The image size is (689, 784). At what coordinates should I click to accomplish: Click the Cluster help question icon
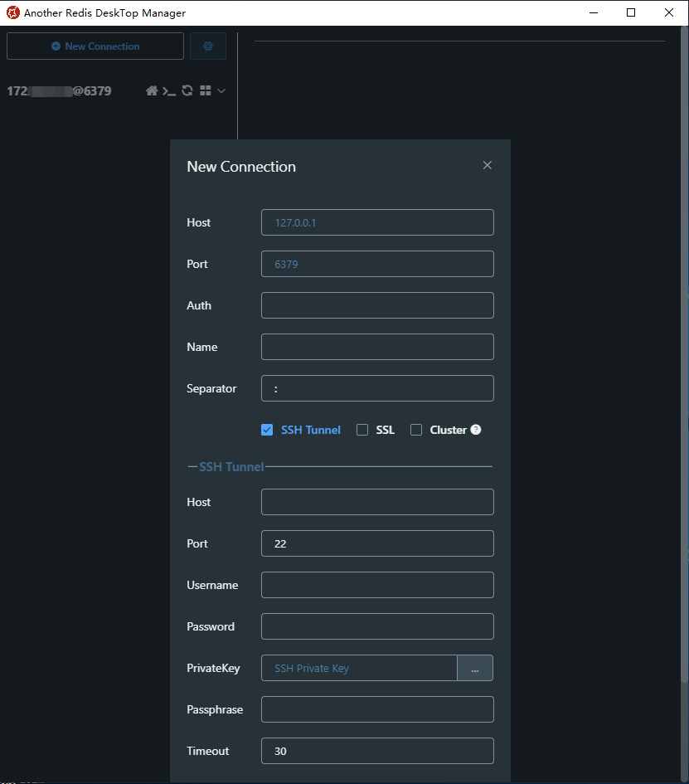(476, 430)
